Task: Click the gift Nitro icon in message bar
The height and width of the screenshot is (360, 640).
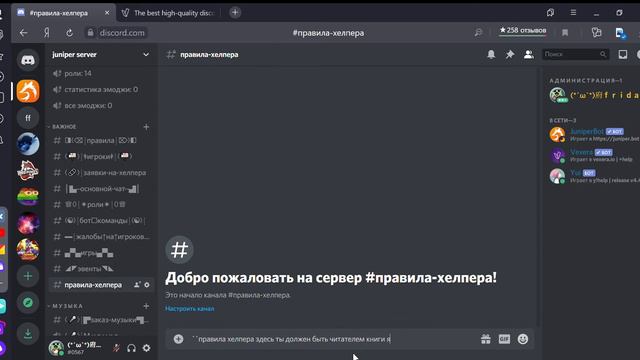Action: click(x=486, y=339)
